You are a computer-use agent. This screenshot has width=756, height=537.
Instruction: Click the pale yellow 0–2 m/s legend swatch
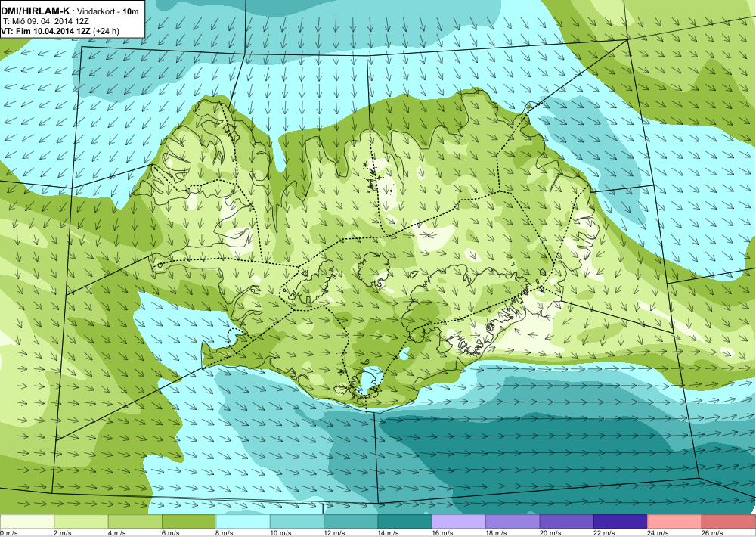coord(27,522)
